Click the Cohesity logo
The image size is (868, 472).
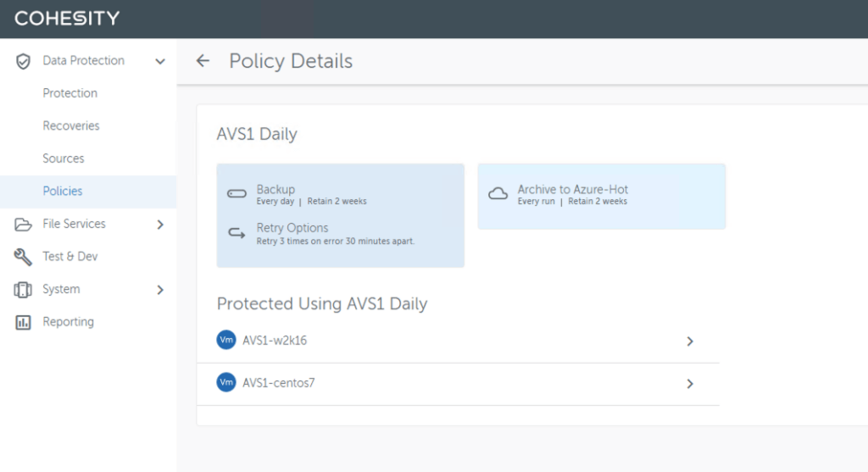tap(67, 18)
